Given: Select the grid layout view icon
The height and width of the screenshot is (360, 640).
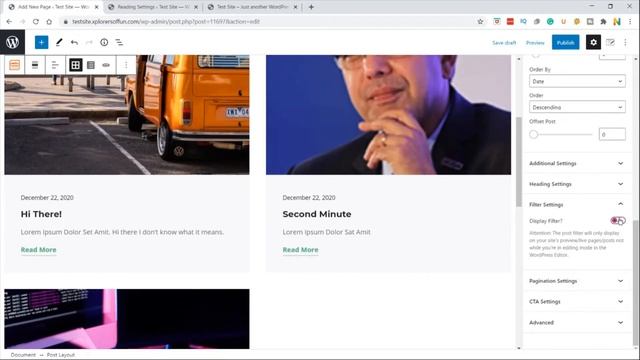Looking at the screenshot, I should click(76, 65).
